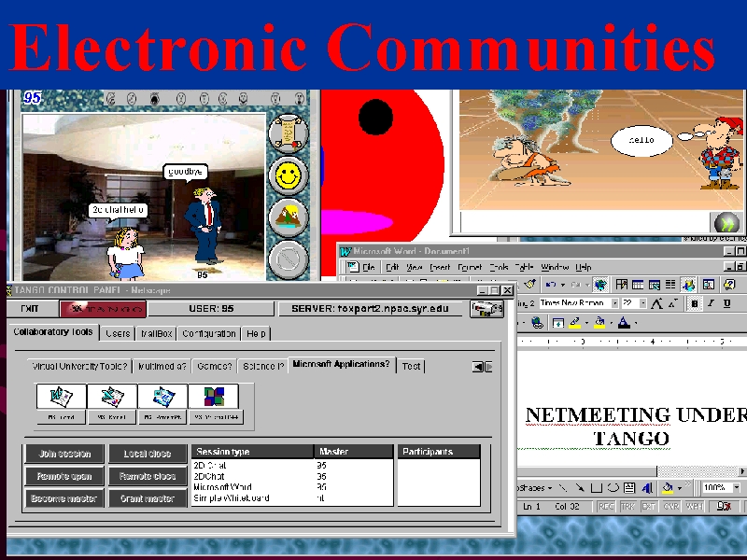The width and height of the screenshot is (747, 560).
Task: Select the Text Box tool on the Drawing toolbar
Action: click(629, 487)
